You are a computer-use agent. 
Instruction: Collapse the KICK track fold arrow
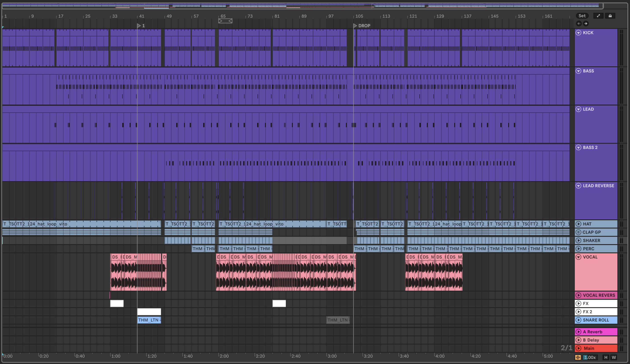coord(579,33)
